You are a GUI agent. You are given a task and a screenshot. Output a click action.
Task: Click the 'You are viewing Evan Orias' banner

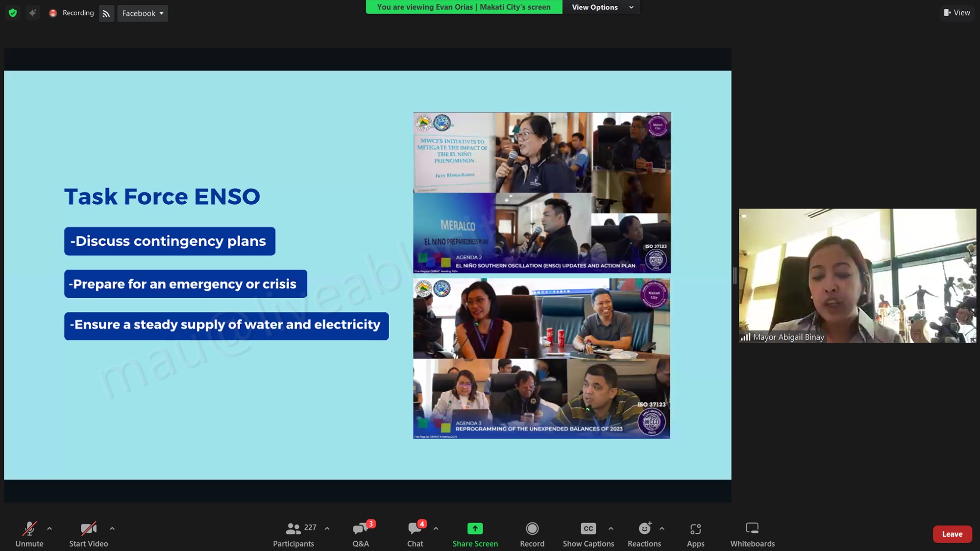click(464, 7)
